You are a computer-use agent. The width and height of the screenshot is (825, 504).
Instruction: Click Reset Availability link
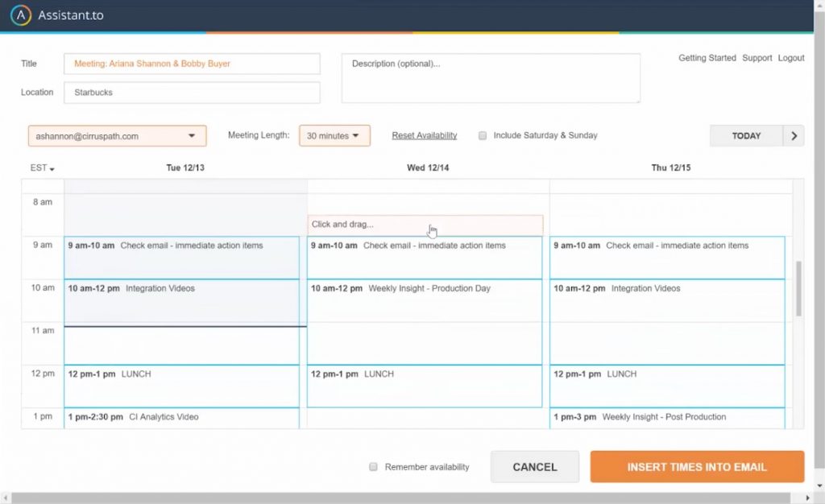click(x=424, y=135)
